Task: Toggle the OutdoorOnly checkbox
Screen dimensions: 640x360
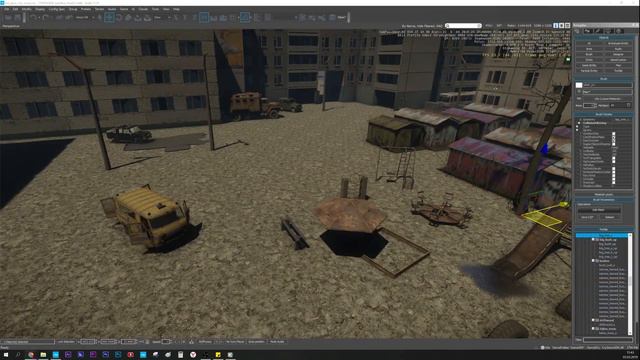Action: pyautogui.click(x=613, y=133)
